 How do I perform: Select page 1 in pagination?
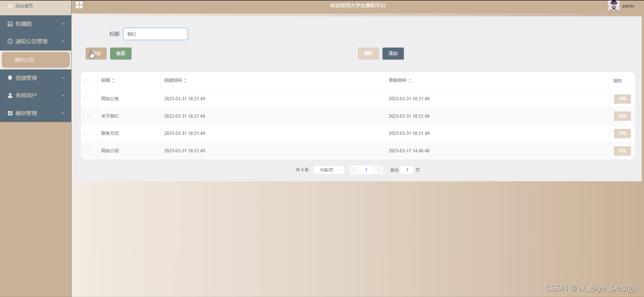(366, 170)
